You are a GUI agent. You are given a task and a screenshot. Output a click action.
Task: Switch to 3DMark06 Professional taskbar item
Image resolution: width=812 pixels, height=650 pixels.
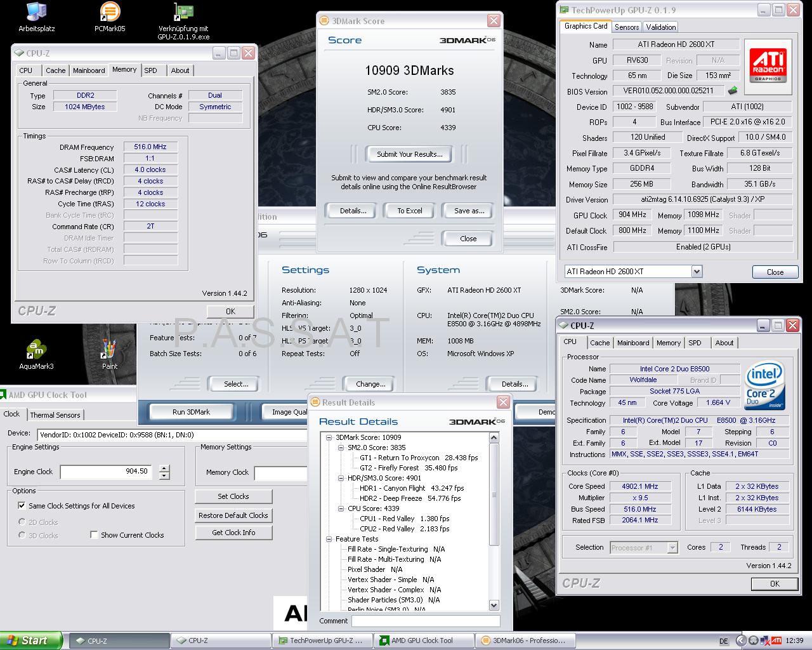[x=525, y=640]
